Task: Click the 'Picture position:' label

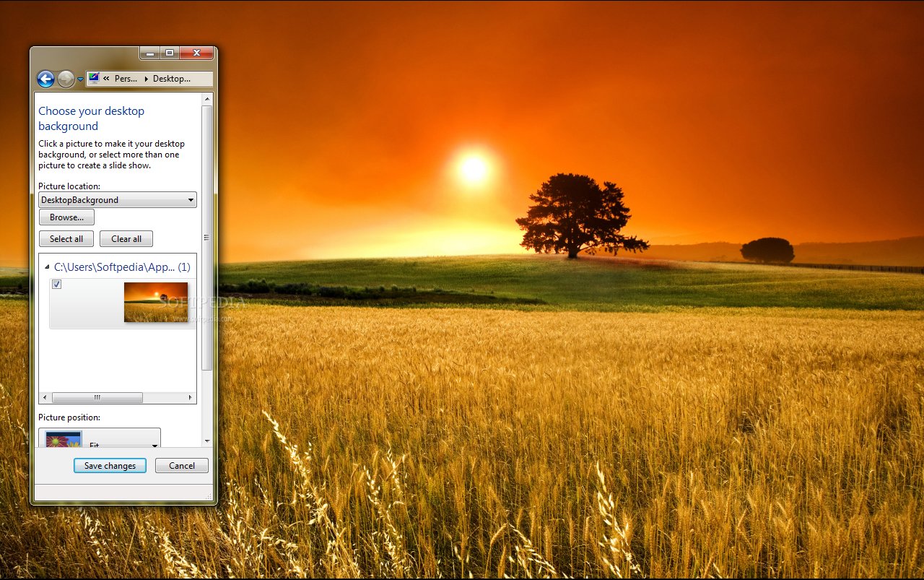Action: coord(69,417)
